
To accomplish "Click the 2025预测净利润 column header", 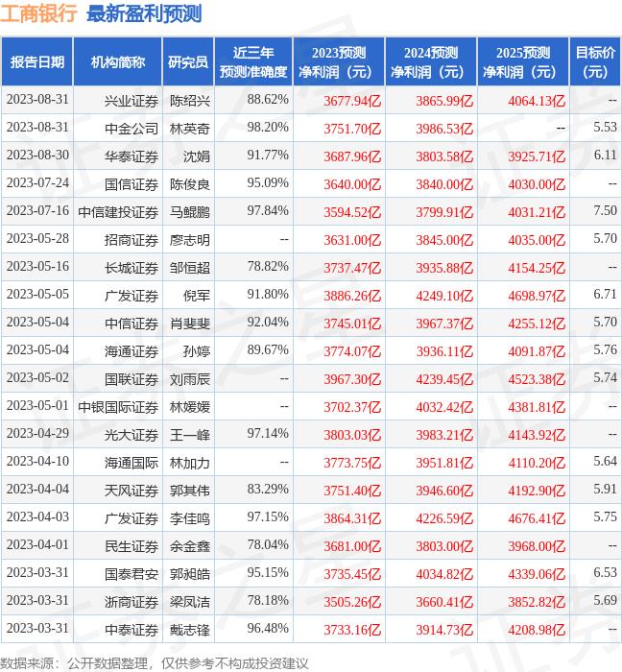I will [x=523, y=62].
